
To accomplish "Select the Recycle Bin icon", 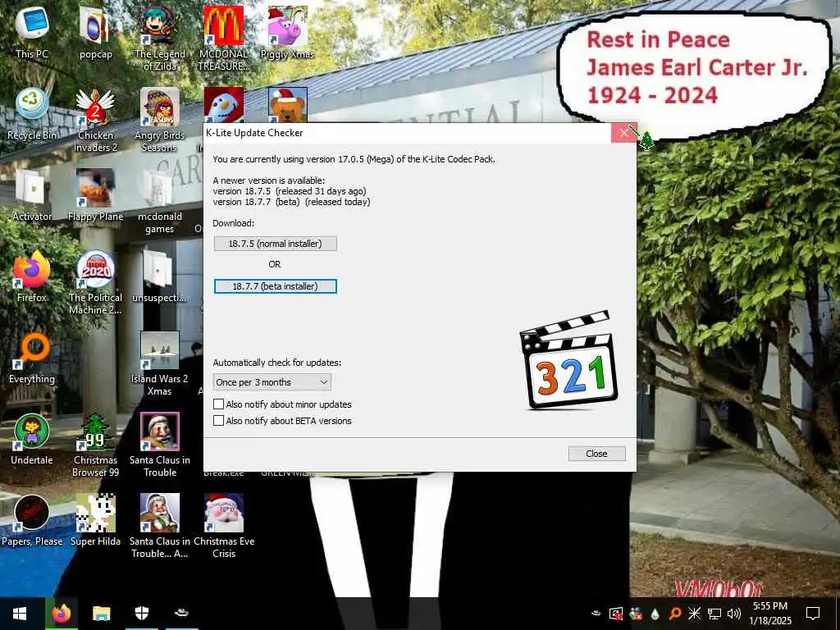I will point(32,114).
